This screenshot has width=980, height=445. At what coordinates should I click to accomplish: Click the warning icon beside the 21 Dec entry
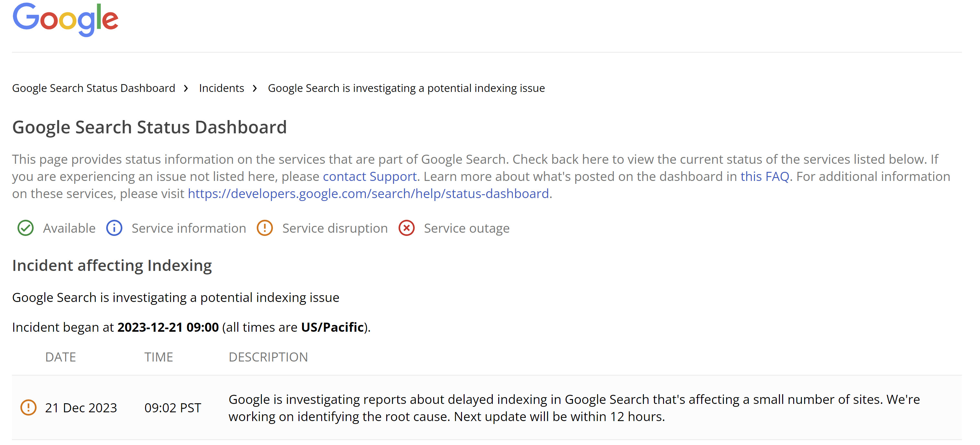28,407
